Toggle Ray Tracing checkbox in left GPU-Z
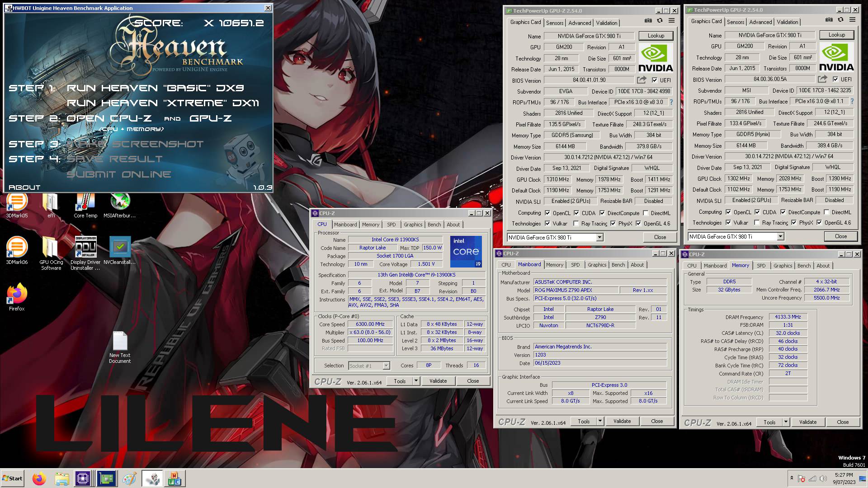The width and height of the screenshot is (868, 488). coord(576,223)
